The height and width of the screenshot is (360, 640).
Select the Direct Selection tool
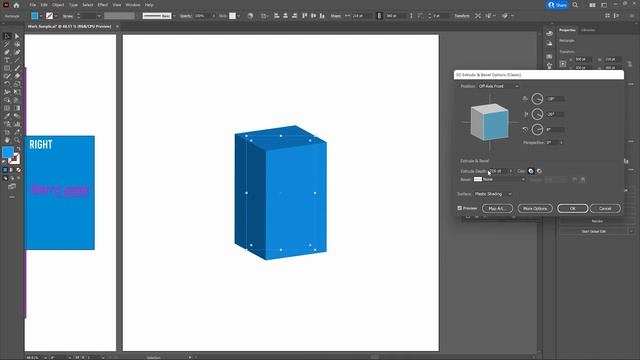coord(17,36)
